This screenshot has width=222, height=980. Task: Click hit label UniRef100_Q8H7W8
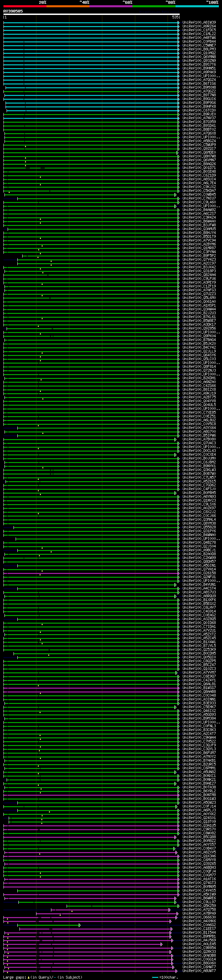coord(199,156)
